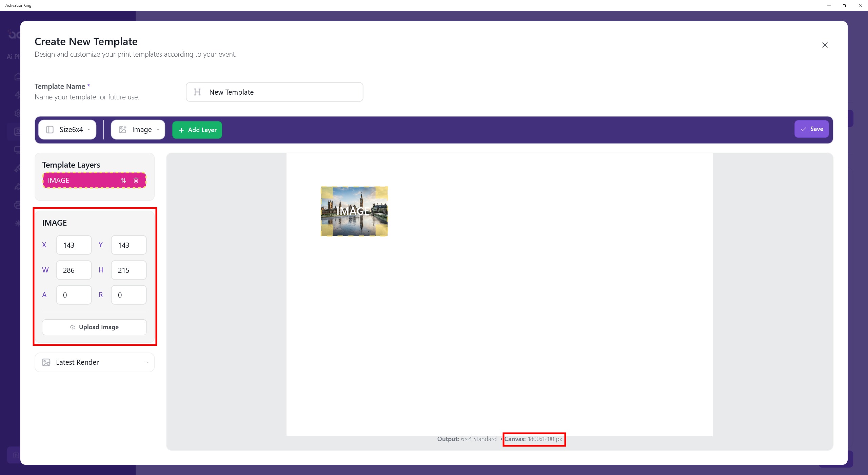
Task: Click the cloud upload icon
Action: click(x=73, y=327)
